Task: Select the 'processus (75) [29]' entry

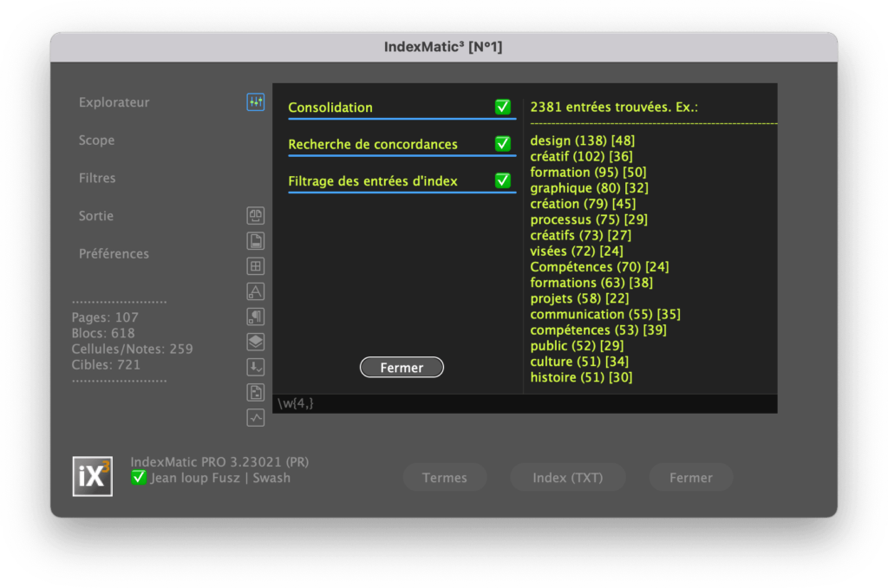Action: (x=589, y=219)
